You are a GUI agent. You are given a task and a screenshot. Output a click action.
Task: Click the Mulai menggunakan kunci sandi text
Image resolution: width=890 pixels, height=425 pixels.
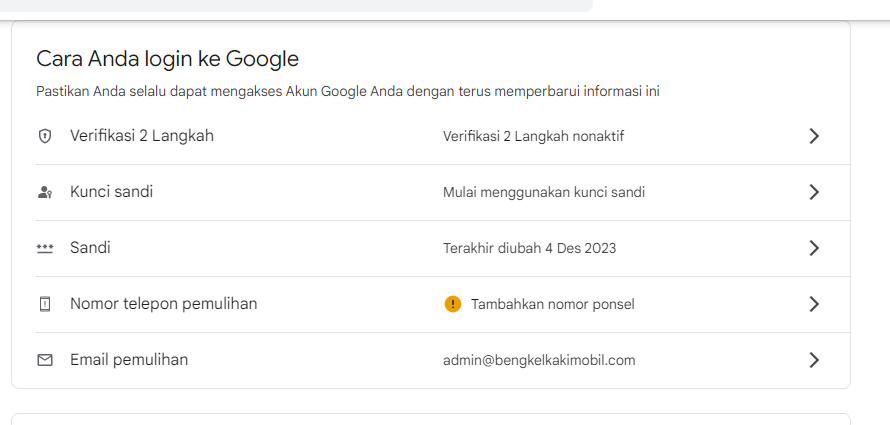[x=544, y=192]
